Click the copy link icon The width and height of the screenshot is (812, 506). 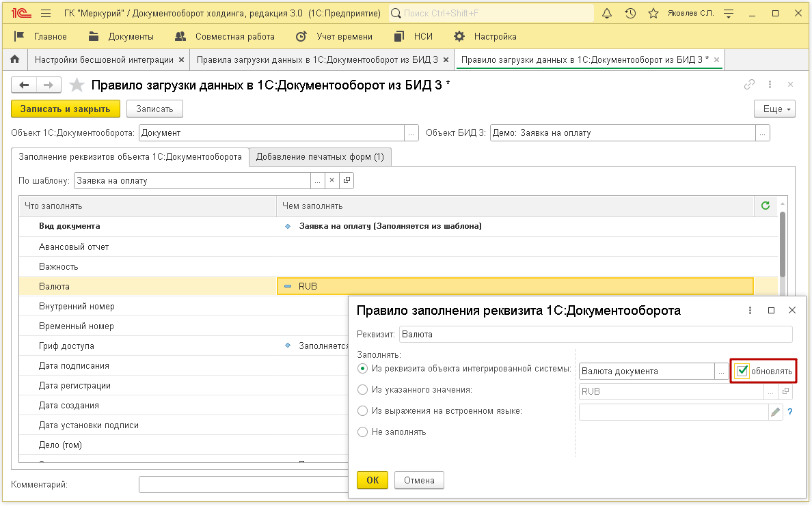(750, 85)
